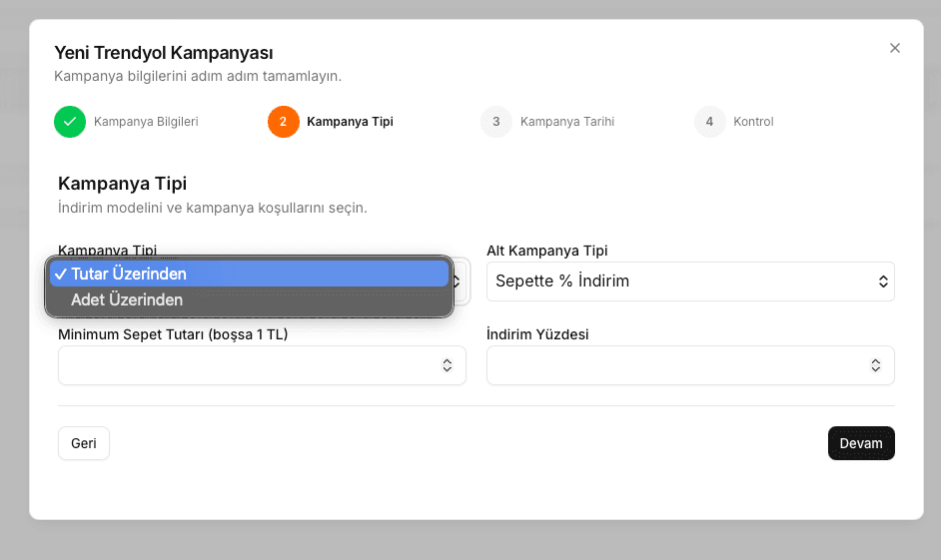Focus the Minimum Sepet Tutarı input field
Screen dimensions: 941x560
pos(262,365)
